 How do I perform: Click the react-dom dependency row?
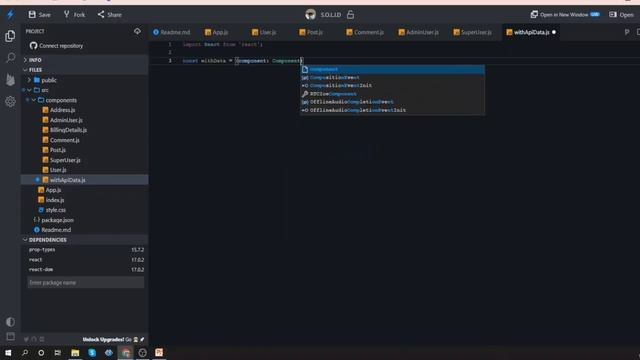[84, 270]
